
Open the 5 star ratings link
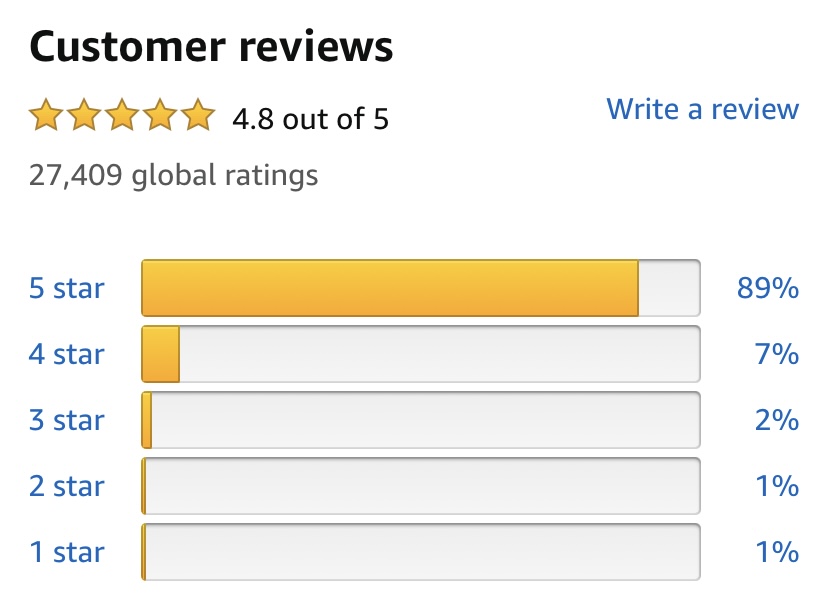[x=67, y=288]
